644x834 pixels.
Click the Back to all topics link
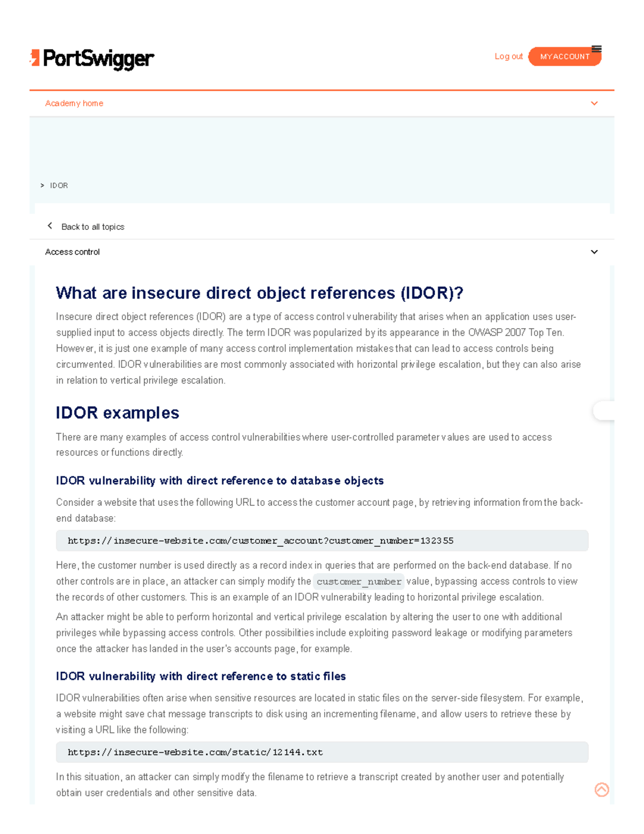pyautogui.click(x=93, y=226)
